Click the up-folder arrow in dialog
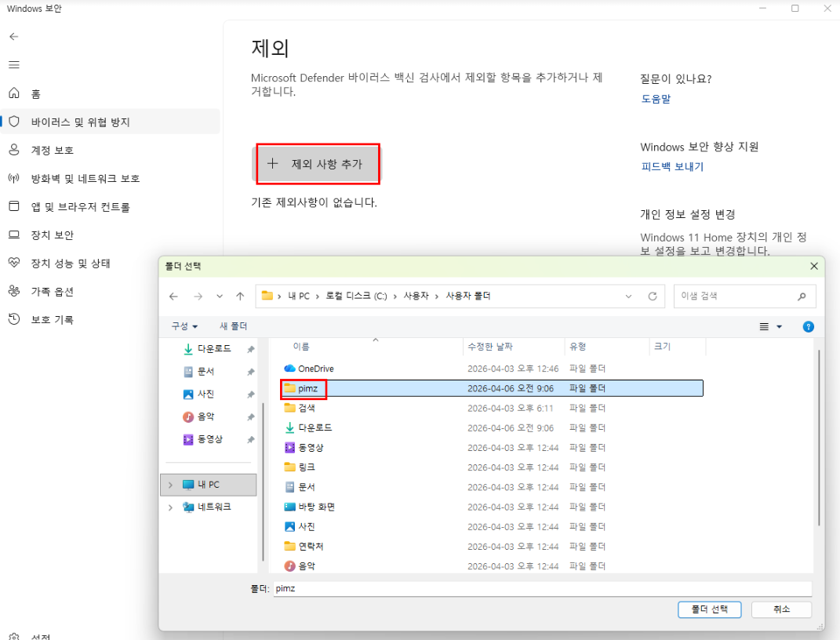840x640 pixels. click(x=240, y=296)
